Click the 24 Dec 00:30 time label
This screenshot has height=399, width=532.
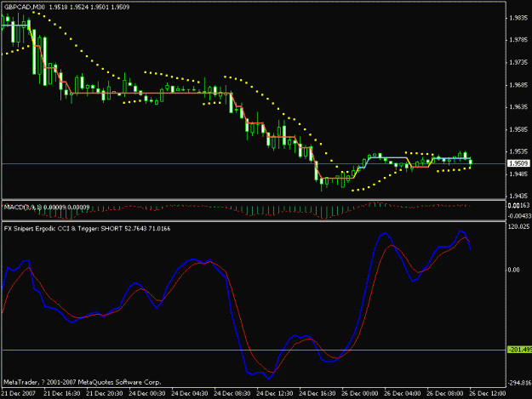147,394
